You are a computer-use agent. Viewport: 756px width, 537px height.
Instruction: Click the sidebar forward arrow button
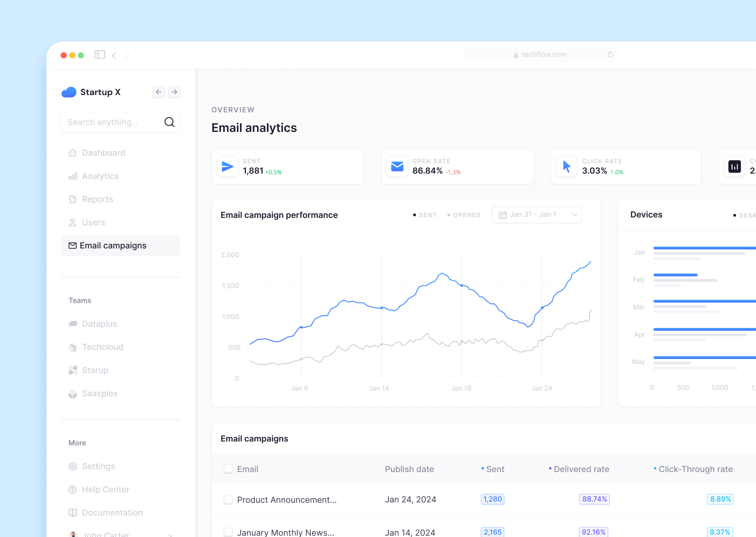(x=175, y=92)
